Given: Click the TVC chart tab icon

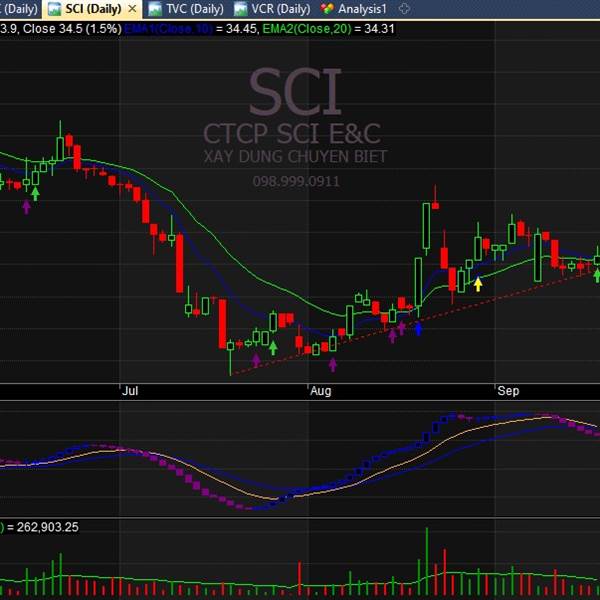Looking at the screenshot, I should [x=155, y=9].
